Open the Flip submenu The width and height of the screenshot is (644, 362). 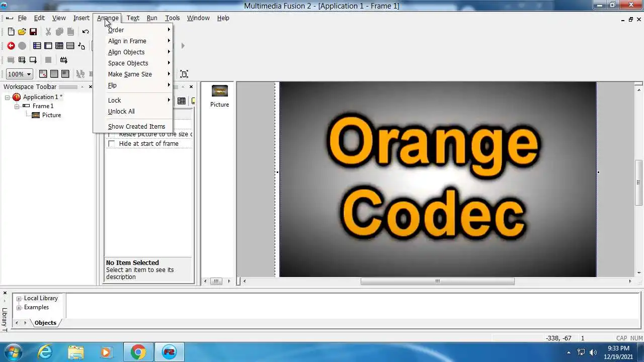click(133, 85)
